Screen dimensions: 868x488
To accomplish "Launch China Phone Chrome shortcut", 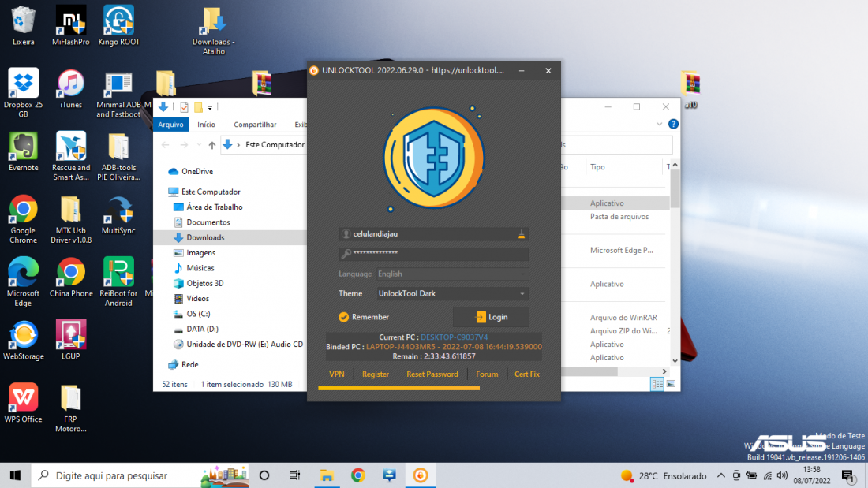I will click(71, 278).
